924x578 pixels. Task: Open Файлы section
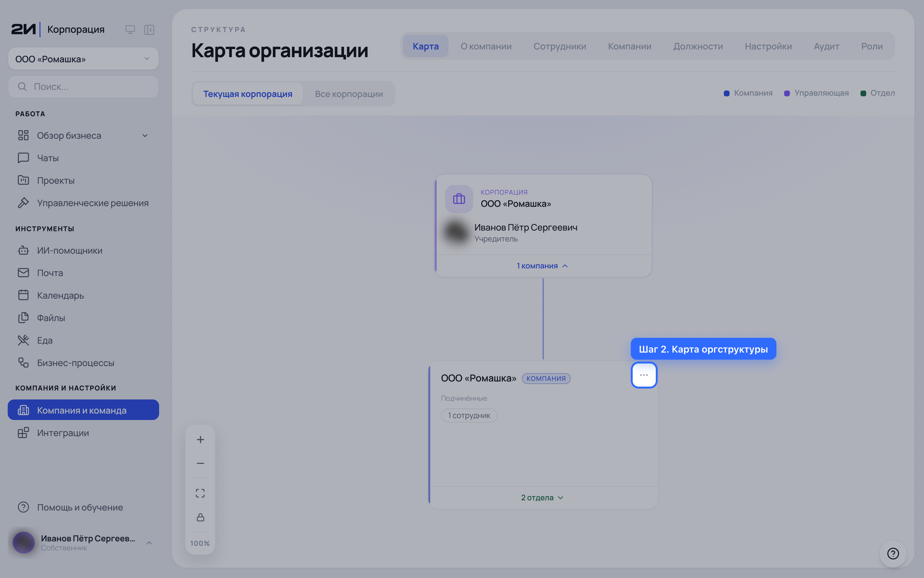click(83, 318)
